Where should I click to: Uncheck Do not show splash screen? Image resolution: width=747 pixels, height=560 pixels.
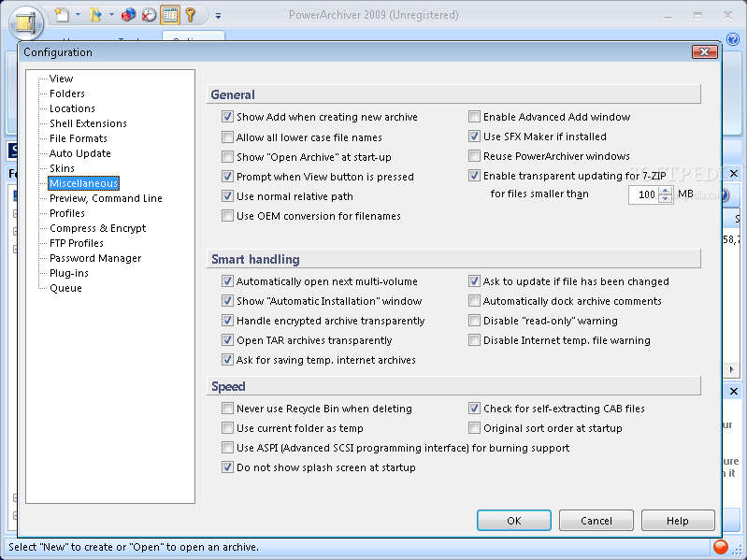pyautogui.click(x=227, y=467)
